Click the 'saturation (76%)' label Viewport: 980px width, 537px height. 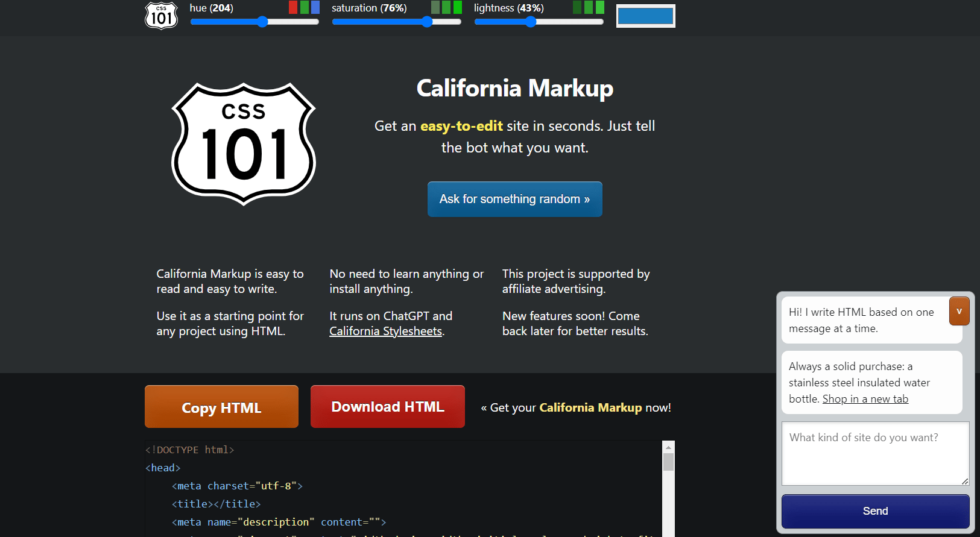pyautogui.click(x=369, y=8)
